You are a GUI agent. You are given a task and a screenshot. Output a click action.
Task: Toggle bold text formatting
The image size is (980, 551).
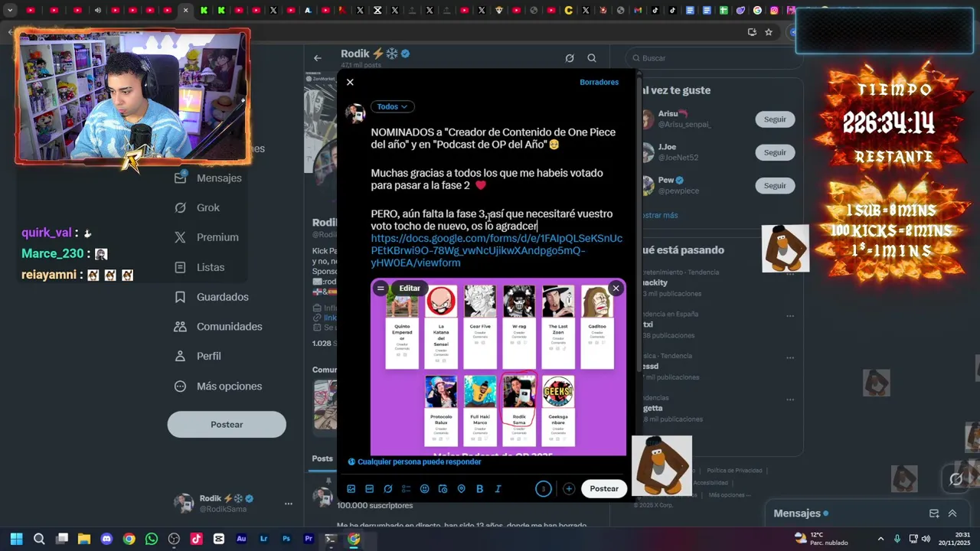coord(479,489)
